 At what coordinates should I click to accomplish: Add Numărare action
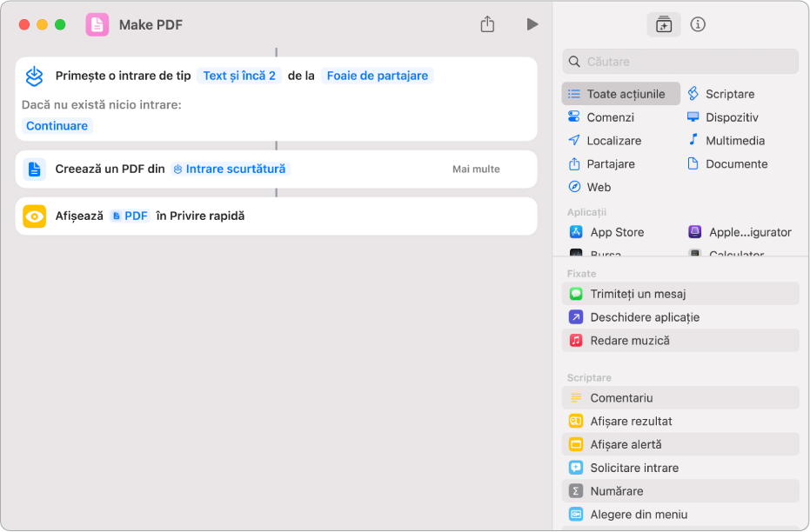680,491
